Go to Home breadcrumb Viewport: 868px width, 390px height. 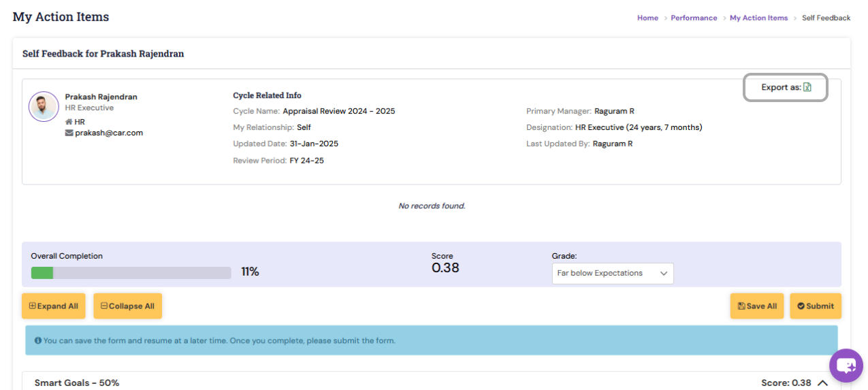pyautogui.click(x=647, y=18)
